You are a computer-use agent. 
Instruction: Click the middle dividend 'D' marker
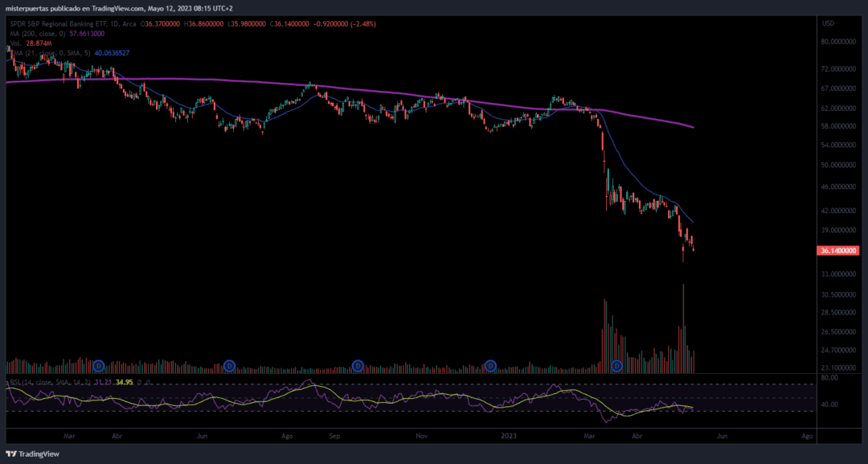[358, 366]
